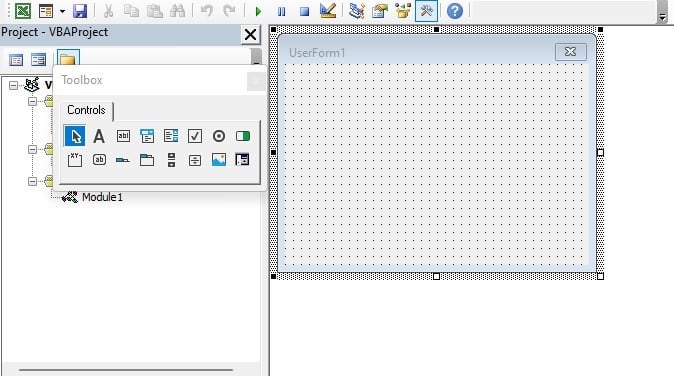
Task: Select the Image control tool
Action: (x=219, y=160)
